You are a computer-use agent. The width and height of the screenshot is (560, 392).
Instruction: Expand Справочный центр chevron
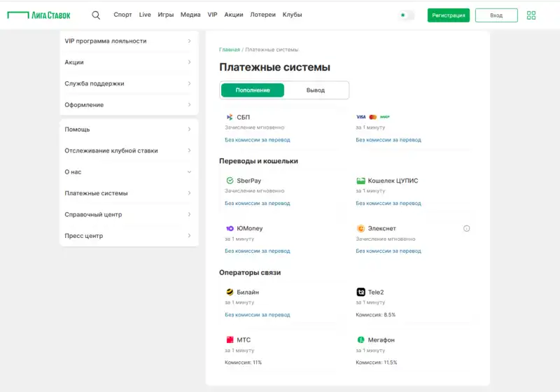(189, 214)
